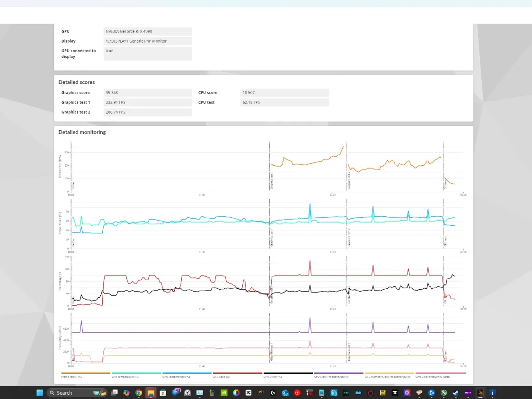Click the Windows Start button

tap(40, 393)
